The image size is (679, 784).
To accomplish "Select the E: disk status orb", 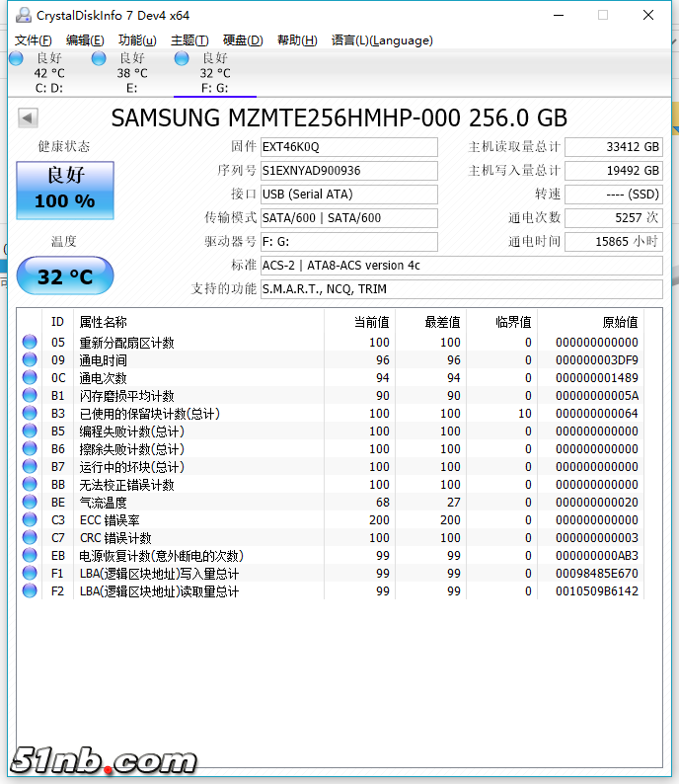I will [99, 59].
